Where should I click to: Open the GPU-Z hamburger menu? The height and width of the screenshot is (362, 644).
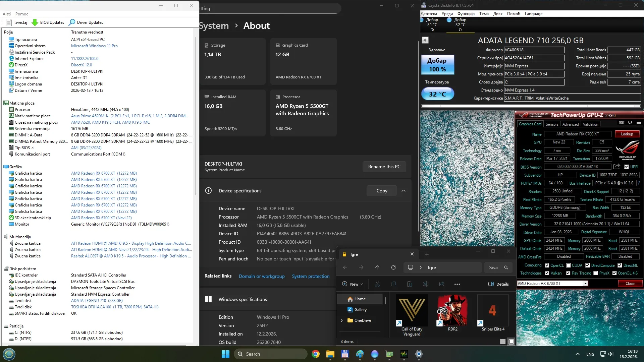639,123
